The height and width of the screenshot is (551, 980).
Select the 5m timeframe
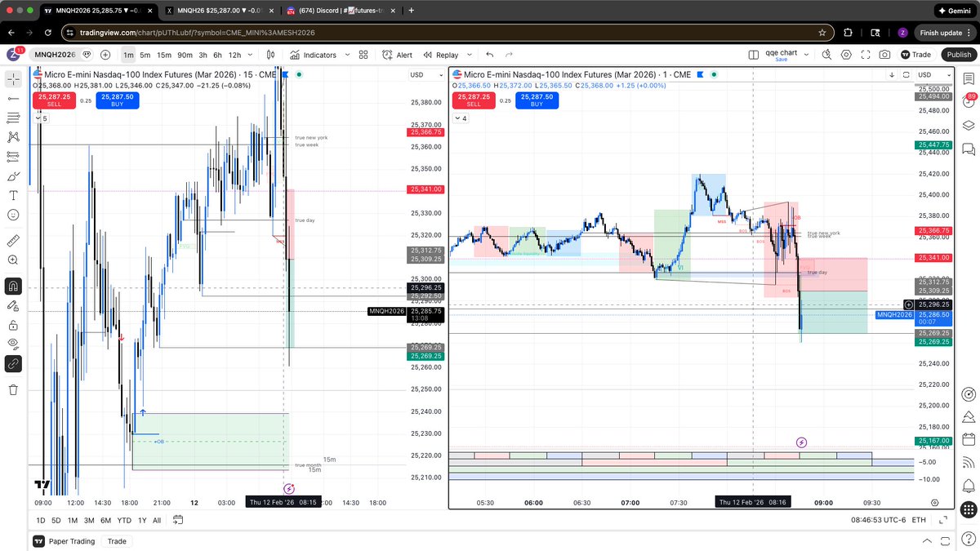(145, 55)
